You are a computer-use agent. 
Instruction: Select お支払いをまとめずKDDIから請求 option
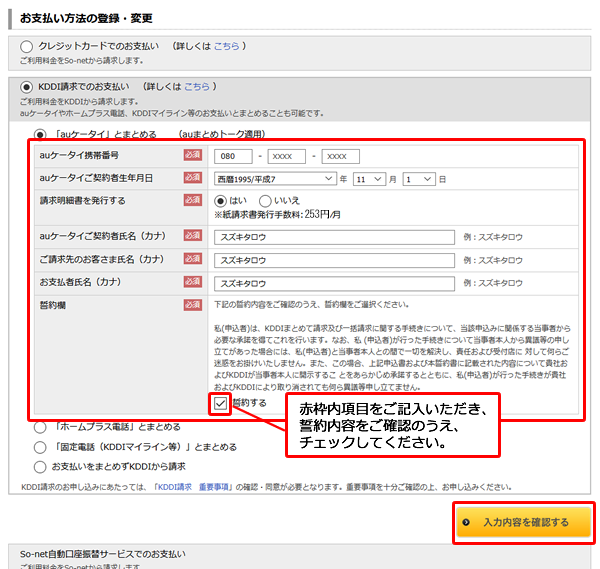pyautogui.click(x=40, y=466)
